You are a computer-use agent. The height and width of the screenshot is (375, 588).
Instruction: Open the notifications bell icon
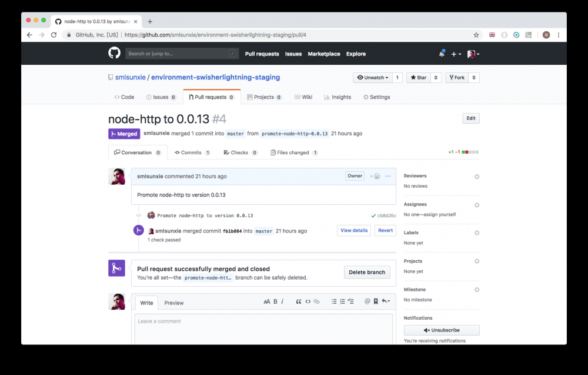pyautogui.click(x=442, y=54)
